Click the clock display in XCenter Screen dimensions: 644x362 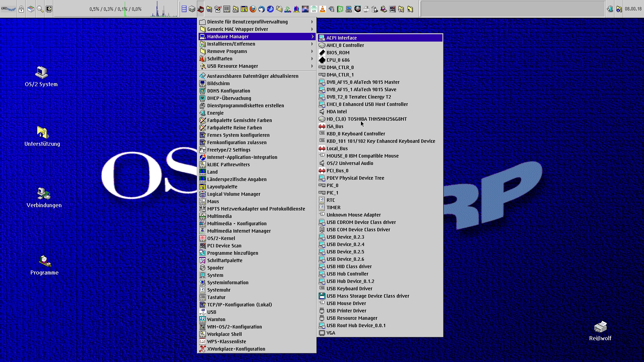click(x=633, y=9)
